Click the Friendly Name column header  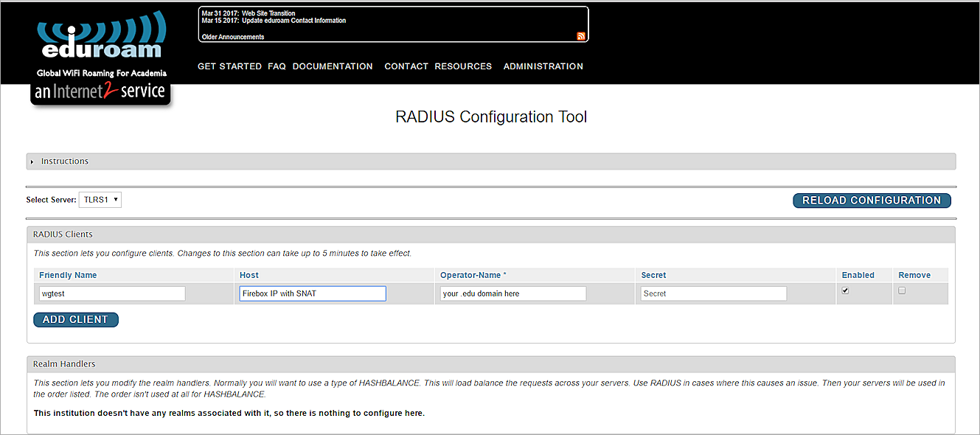pos(68,275)
